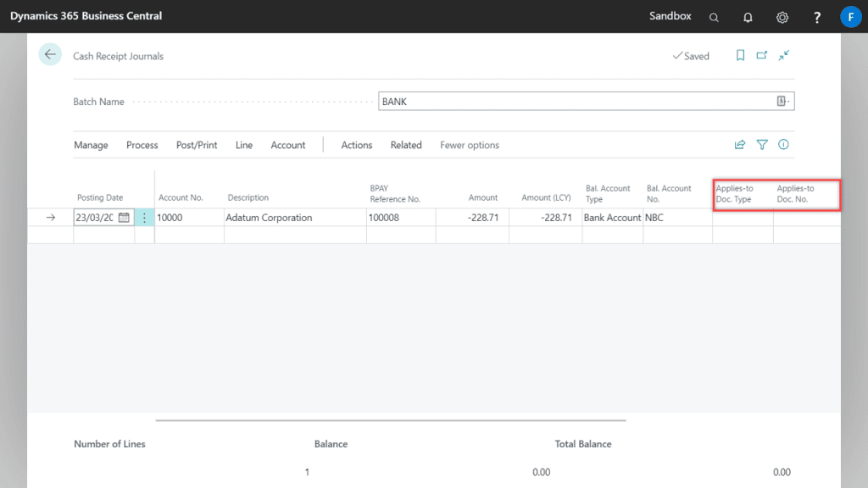Navigate back using the back arrow
The image size is (868, 488).
click(49, 53)
